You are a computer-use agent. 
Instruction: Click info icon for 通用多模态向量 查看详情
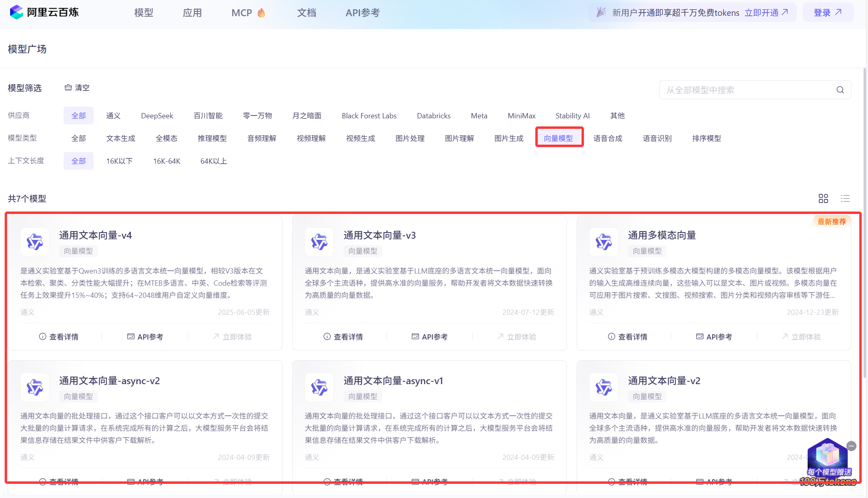pos(611,336)
